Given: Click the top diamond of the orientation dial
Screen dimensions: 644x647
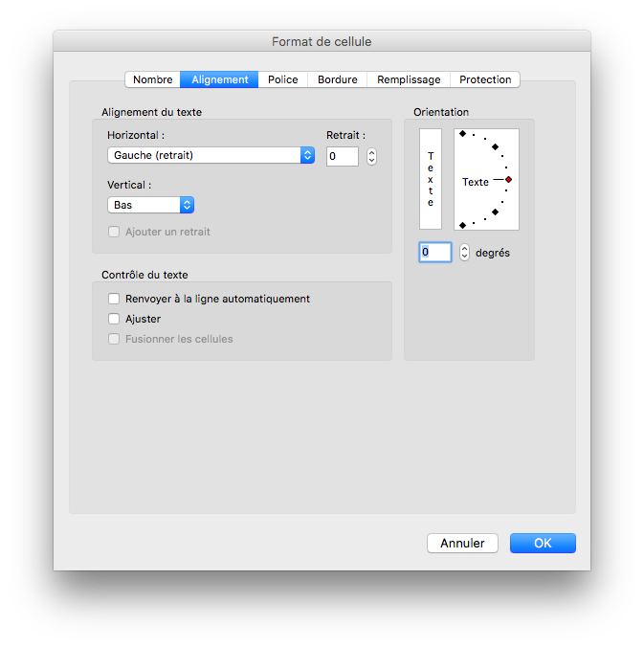Looking at the screenshot, I should [x=462, y=133].
